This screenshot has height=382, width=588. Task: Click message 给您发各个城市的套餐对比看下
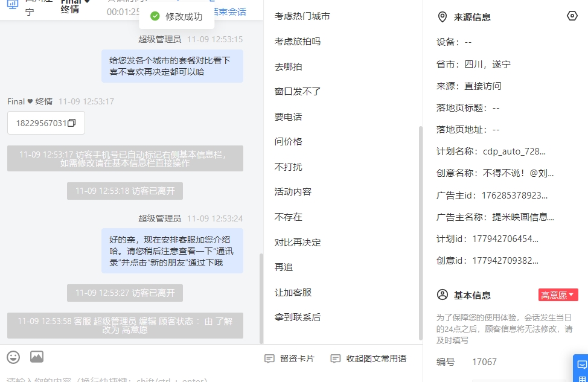tap(172, 66)
